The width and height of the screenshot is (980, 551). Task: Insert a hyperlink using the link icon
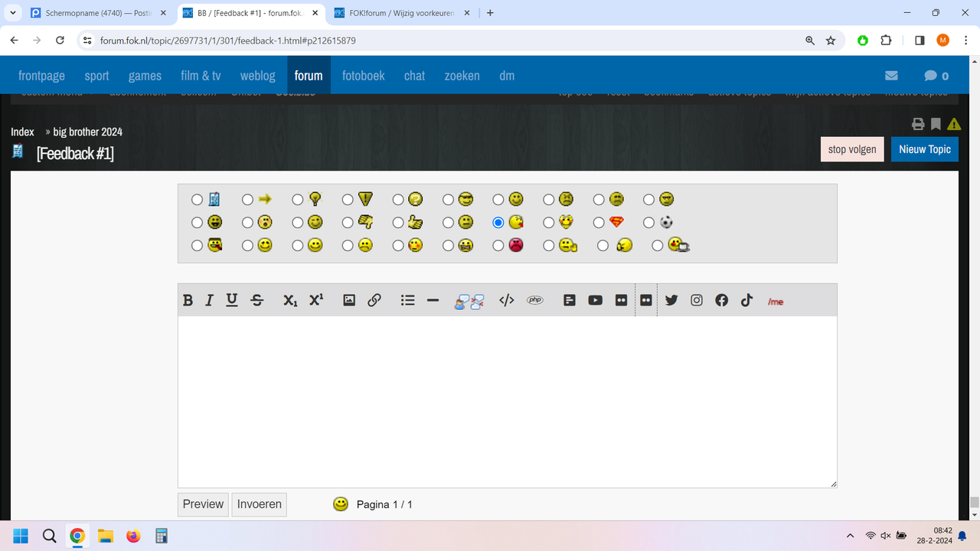click(x=374, y=300)
